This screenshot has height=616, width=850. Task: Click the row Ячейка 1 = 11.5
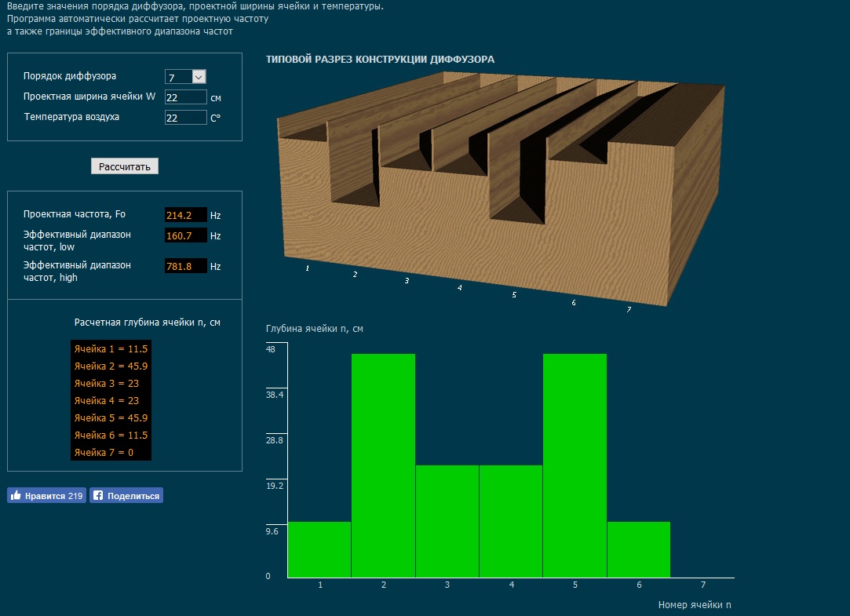point(111,349)
